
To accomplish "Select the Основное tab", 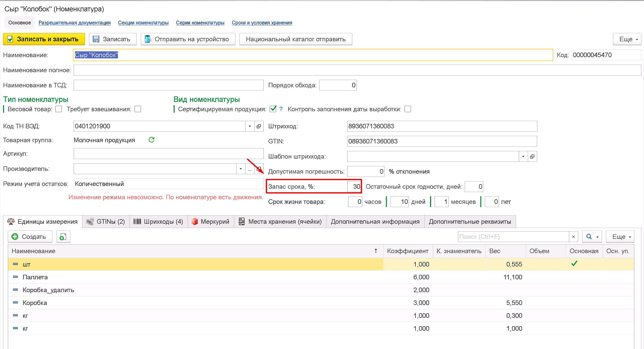I will (20, 23).
